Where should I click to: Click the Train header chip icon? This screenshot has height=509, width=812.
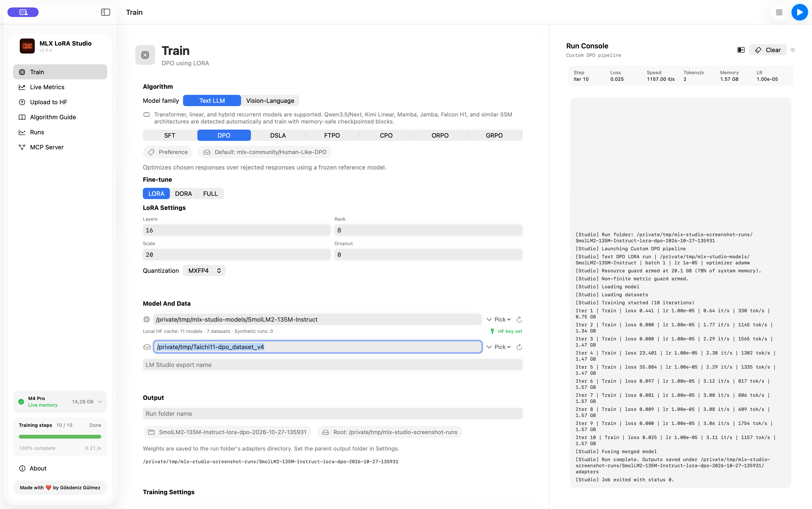click(x=145, y=55)
